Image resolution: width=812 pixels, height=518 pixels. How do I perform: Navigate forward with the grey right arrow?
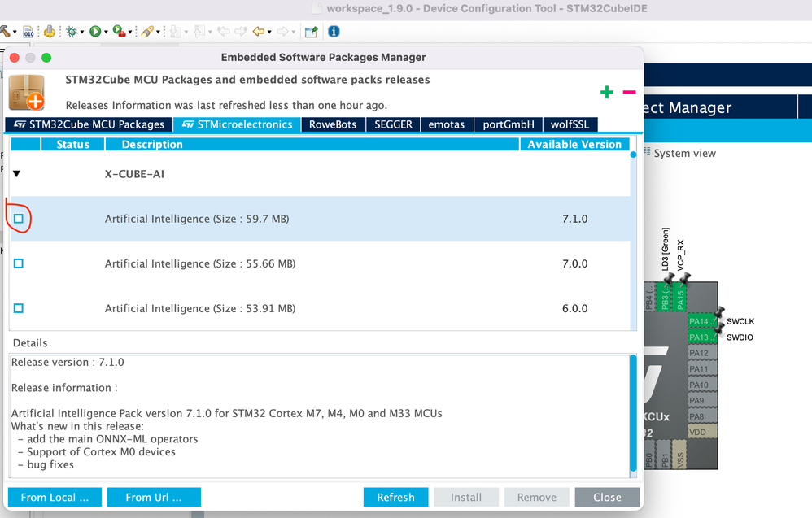click(x=282, y=32)
